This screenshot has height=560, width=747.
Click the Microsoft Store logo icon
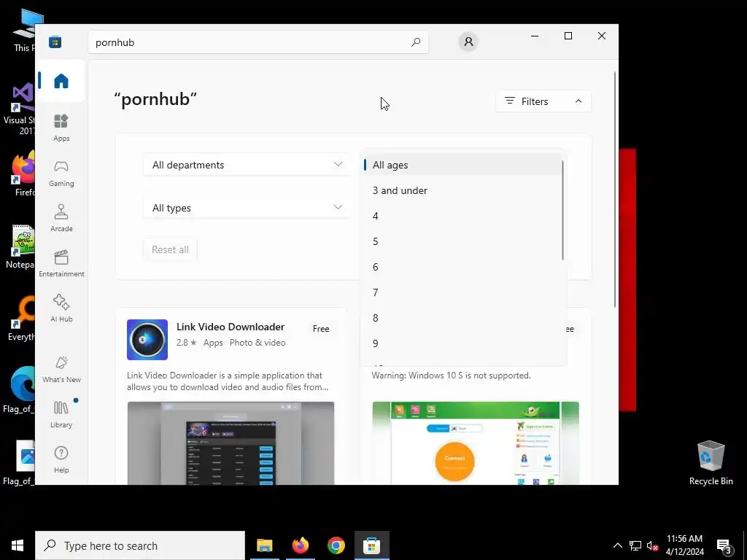click(55, 42)
